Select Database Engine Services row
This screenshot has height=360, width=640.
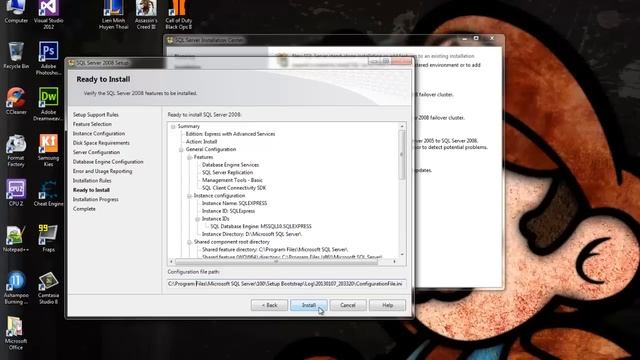tap(230, 165)
